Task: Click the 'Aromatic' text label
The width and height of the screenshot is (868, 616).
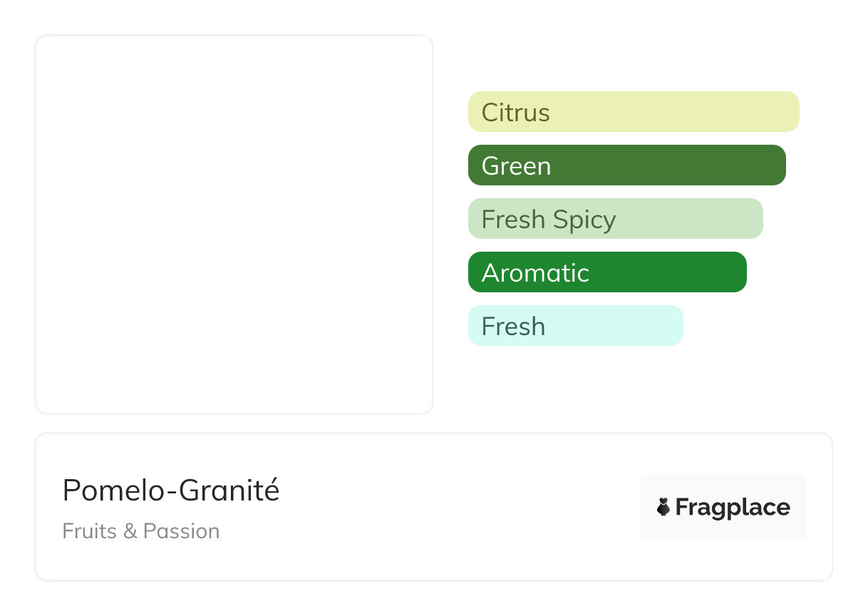Action: point(535,273)
